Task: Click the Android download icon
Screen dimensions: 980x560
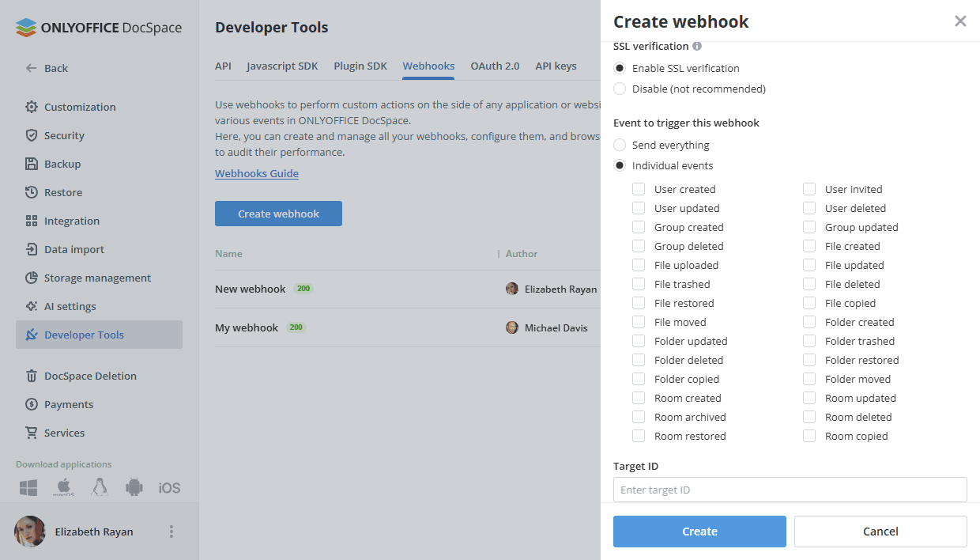Action: [x=134, y=487]
